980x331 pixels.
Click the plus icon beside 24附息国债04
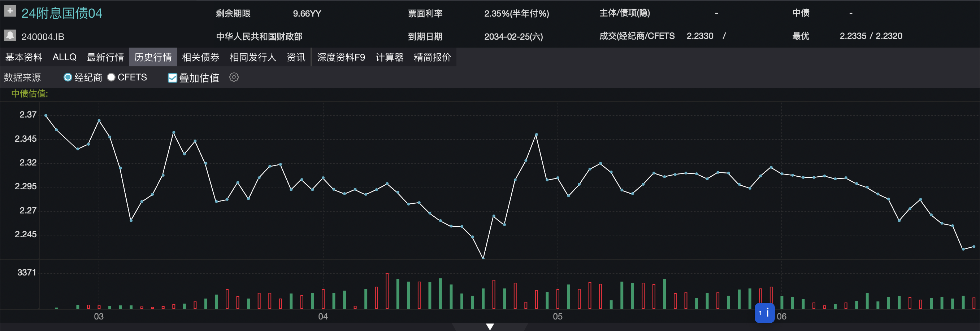10,11
